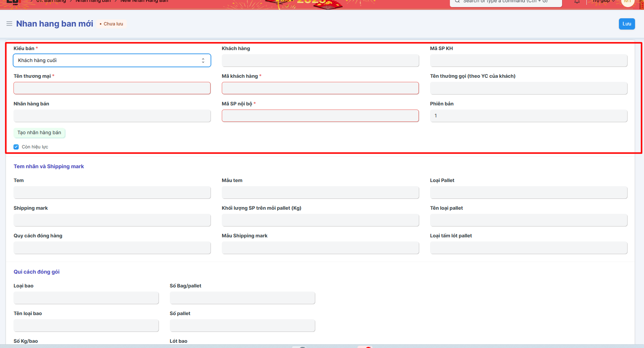
Task: Focus the Khách hàng field
Action: click(x=320, y=61)
